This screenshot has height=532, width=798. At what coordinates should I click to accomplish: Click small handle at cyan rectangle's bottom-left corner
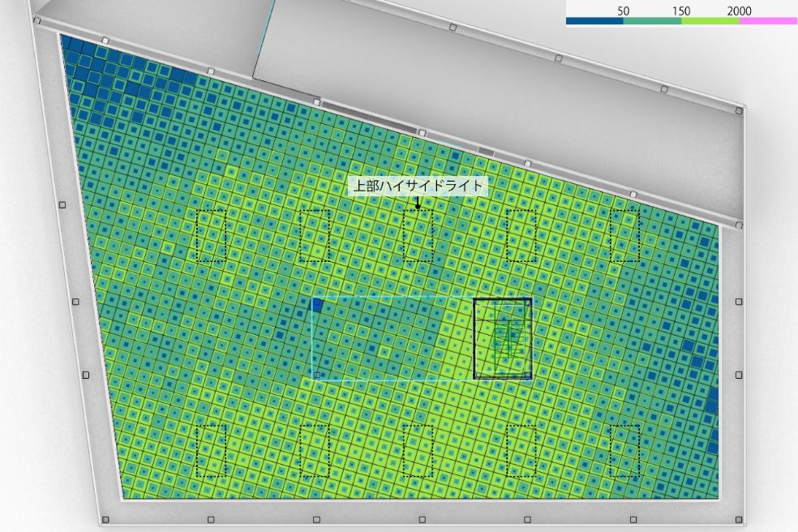317,375
